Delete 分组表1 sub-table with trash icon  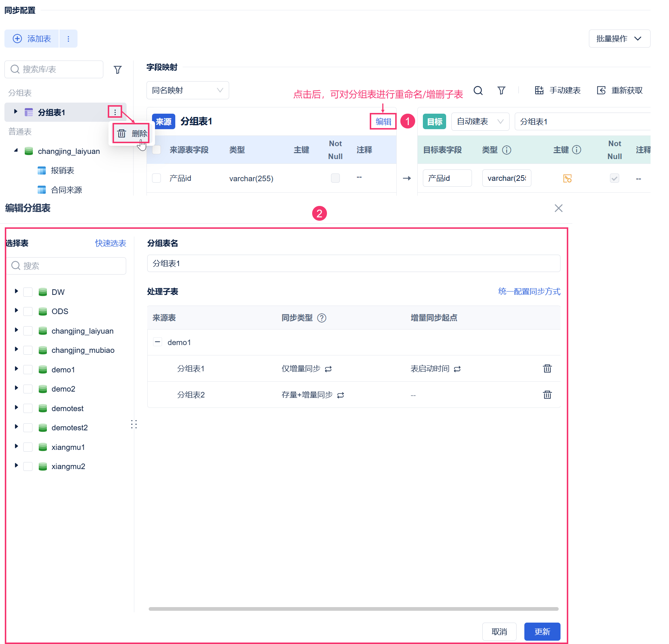coord(547,368)
